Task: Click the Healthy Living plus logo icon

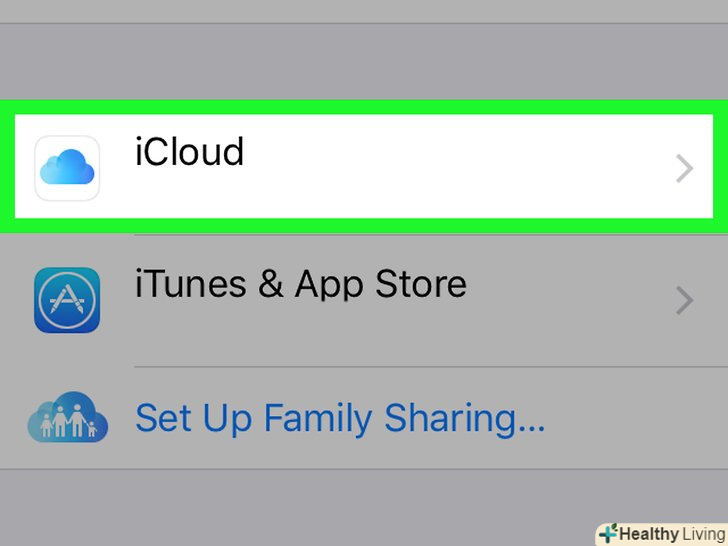Action: click(x=608, y=534)
